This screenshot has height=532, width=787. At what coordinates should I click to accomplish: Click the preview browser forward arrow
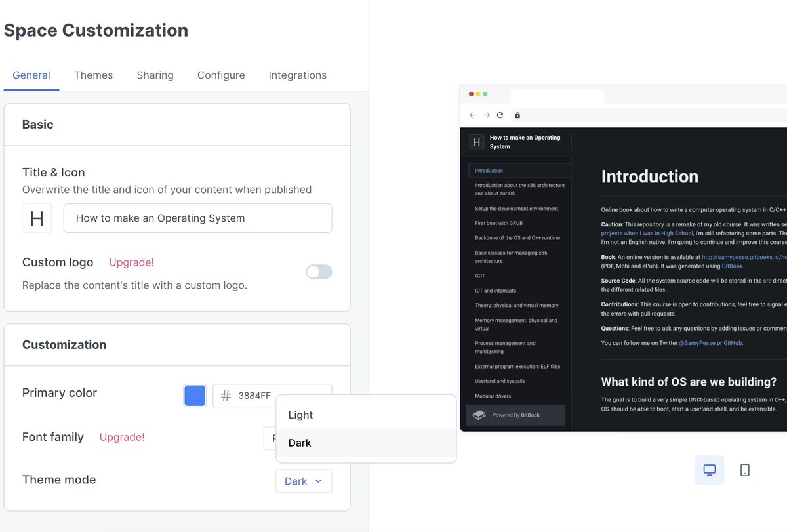point(487,115)
